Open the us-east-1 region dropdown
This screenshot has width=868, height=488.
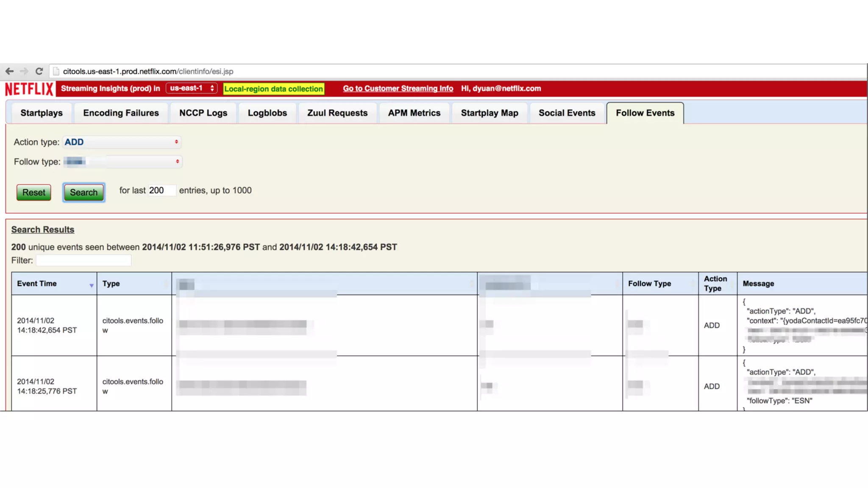pyautogui.click(x=192, y=88)
